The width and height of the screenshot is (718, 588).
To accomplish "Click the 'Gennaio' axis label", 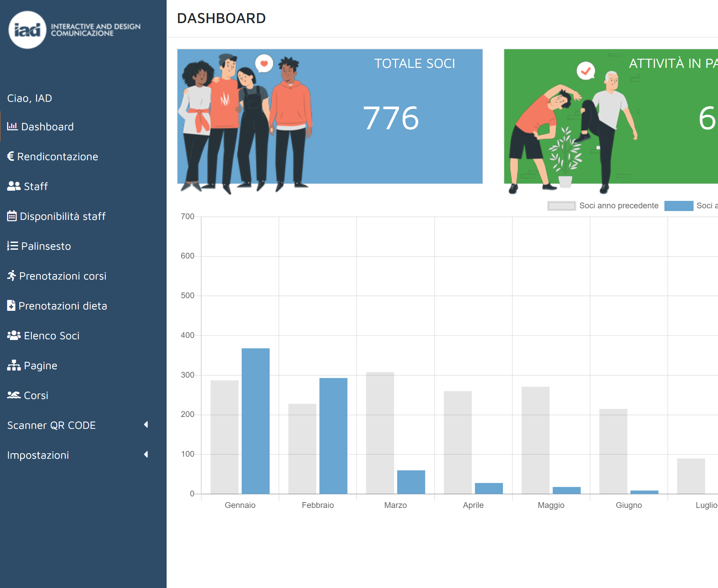I will 240,505.
